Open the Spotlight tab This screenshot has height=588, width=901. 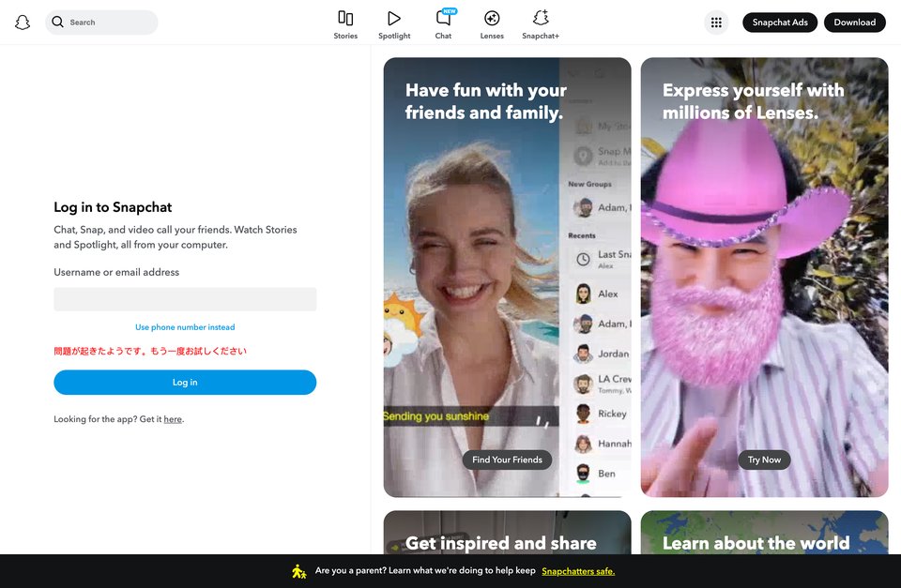[x=394, y=24]
